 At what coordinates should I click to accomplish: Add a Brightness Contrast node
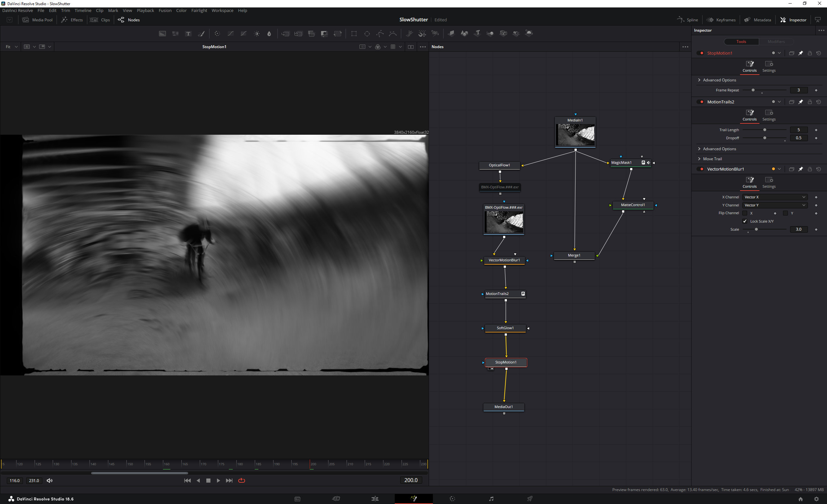257,34
